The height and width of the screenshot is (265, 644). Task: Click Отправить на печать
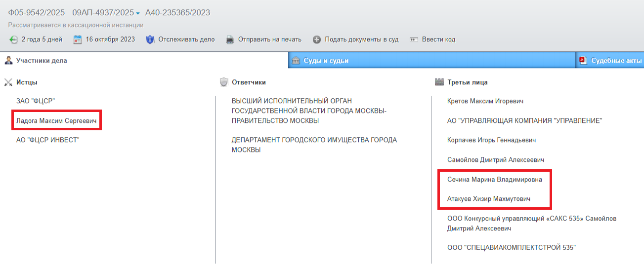coord(269,39)
